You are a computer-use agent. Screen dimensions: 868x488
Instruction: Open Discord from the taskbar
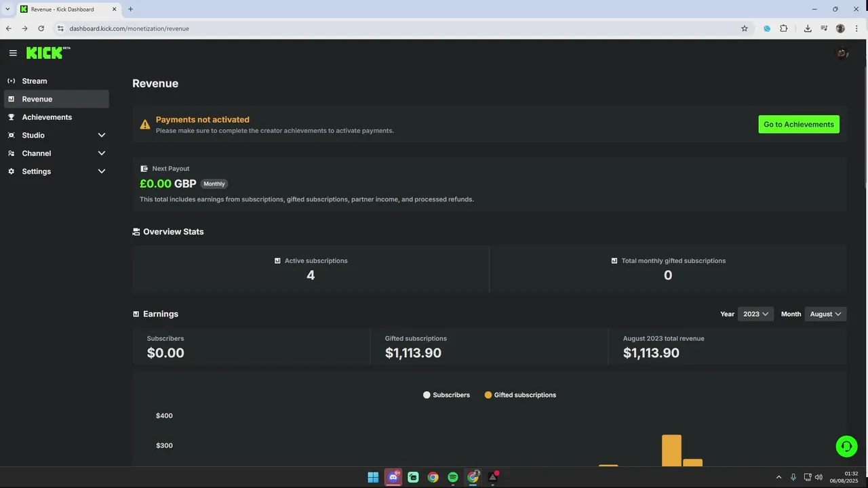pyautogui.click(x=393, y=477)
